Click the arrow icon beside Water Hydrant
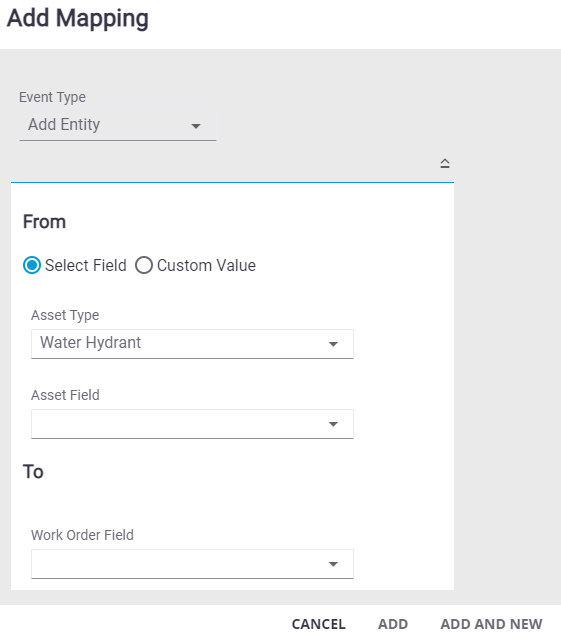The height and width of the screenshot is (639, 561). pyautogui.click(x=333, y=344)
